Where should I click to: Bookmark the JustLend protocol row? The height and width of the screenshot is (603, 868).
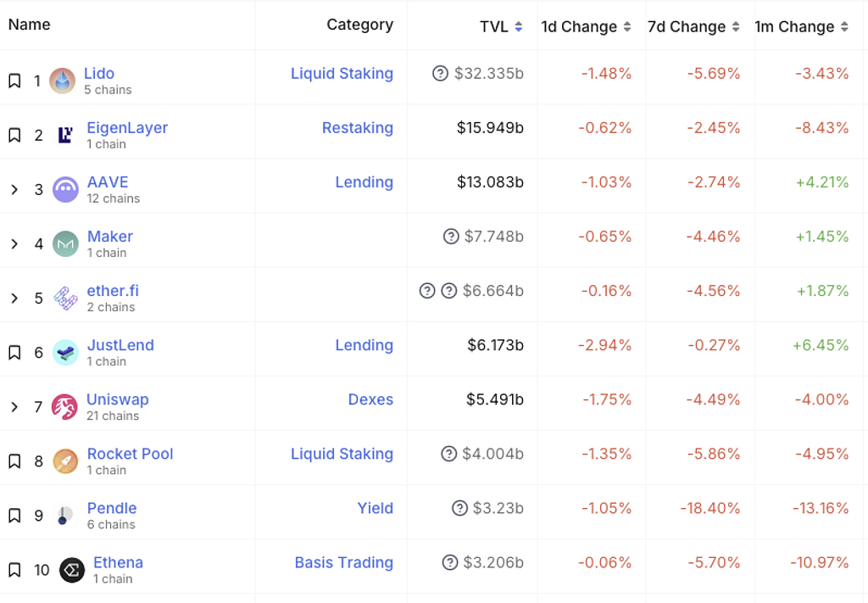pyautogui.click(x=14, y=352)
